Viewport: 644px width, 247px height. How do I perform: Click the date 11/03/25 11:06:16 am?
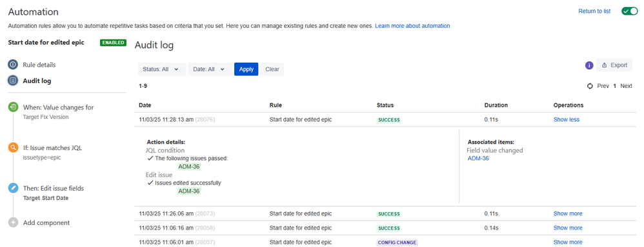166,228
